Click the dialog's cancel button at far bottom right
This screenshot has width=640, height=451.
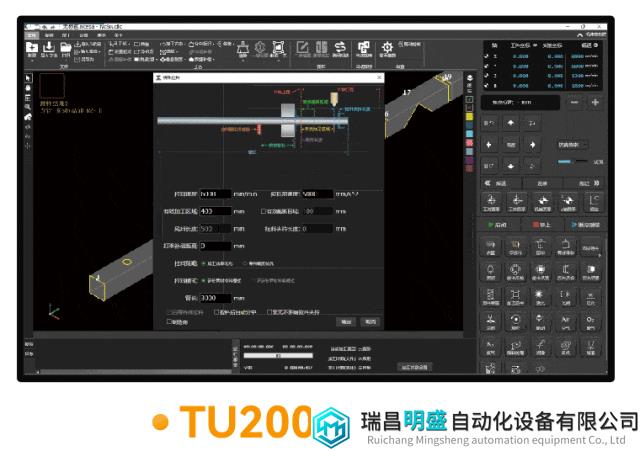370,322
